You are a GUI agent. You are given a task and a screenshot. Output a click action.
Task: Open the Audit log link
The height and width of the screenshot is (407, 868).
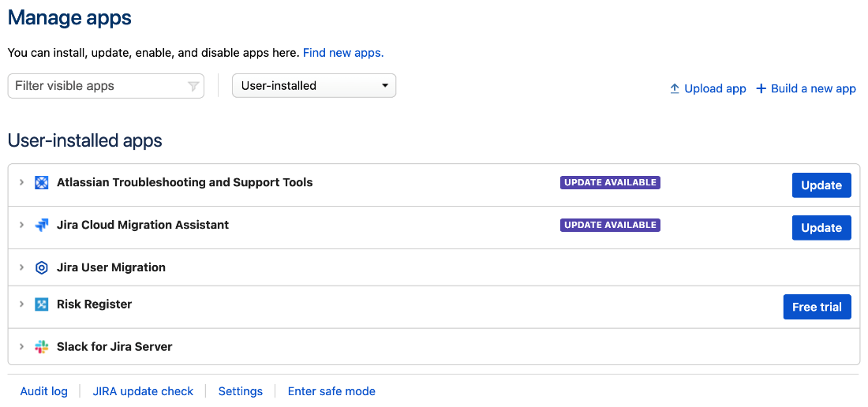(x=43, y=391)
